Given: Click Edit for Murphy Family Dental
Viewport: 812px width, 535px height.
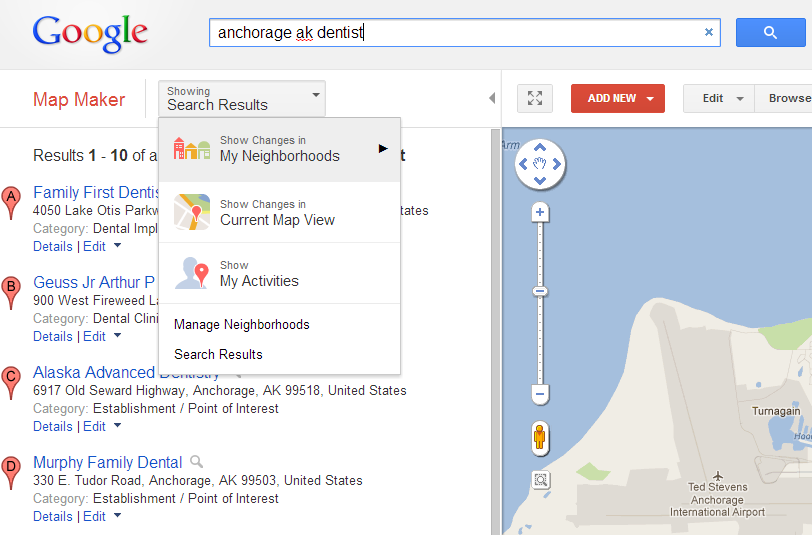Looking at the screenshot, I should [x=94, y=517].
